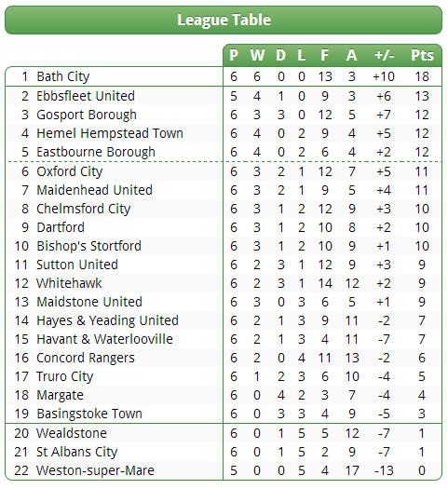This screenshot has width=448, height=489.
Task: Click Hemel Hempstead Town team name
Action: (110, 133)
